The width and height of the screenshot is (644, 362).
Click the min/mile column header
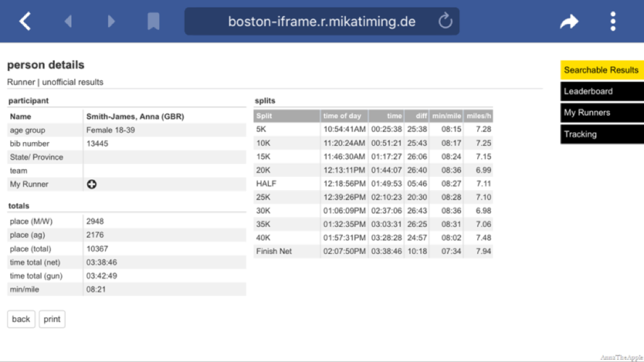(x=446, y=116)
